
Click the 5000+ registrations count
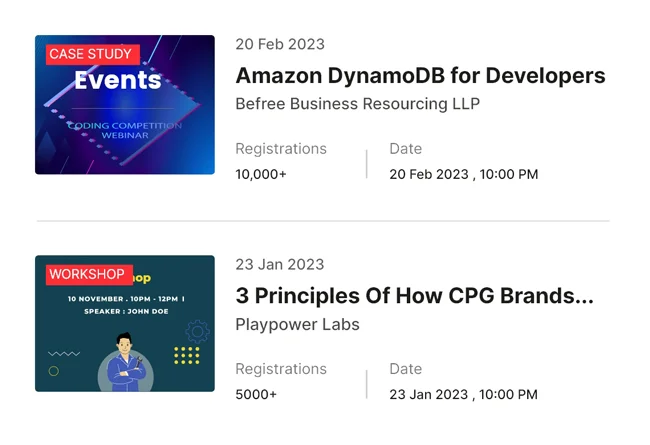(256, 394)
